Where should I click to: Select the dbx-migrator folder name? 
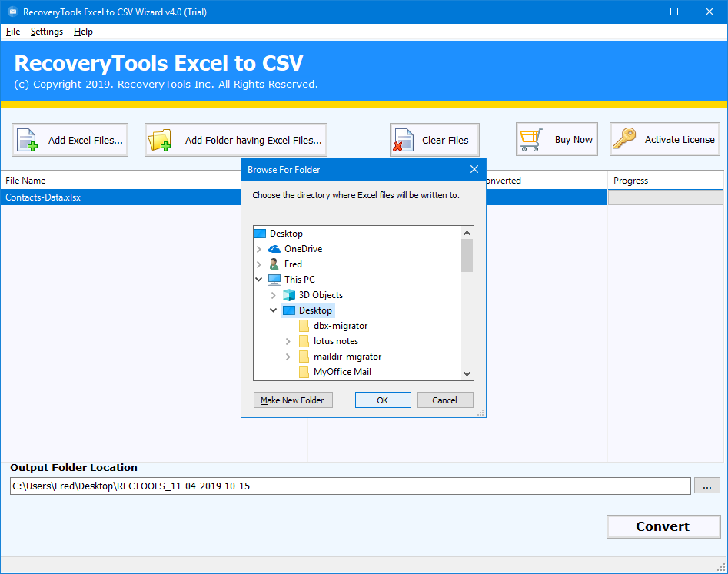click(x=341, y=326)
